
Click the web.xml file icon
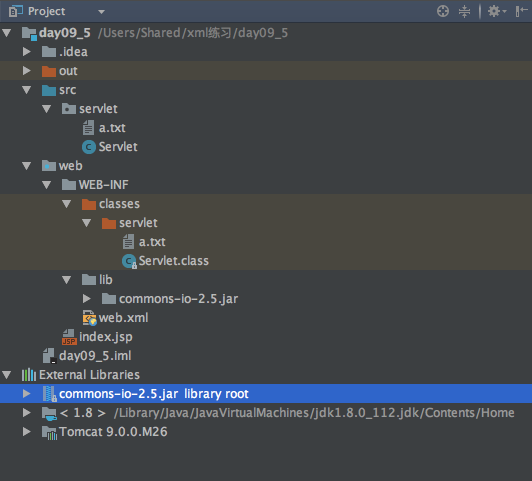click(x=89, y=318)
